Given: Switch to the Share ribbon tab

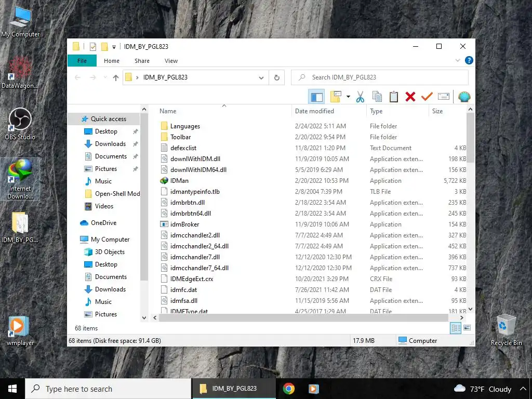Looking at the screenshot, I should [x=142, y=61].
